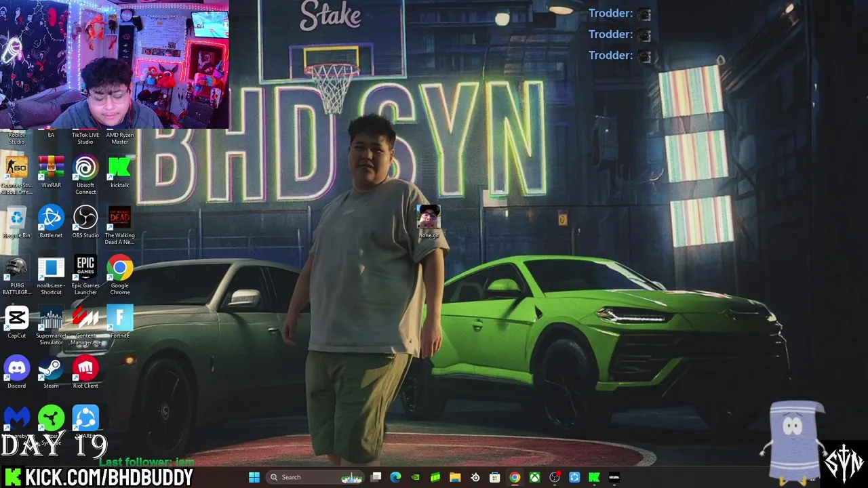The height and width of the screenshot is (488, 868).
Task: Open the Xbox app from the taskbar
Action: tap(535, 477)
